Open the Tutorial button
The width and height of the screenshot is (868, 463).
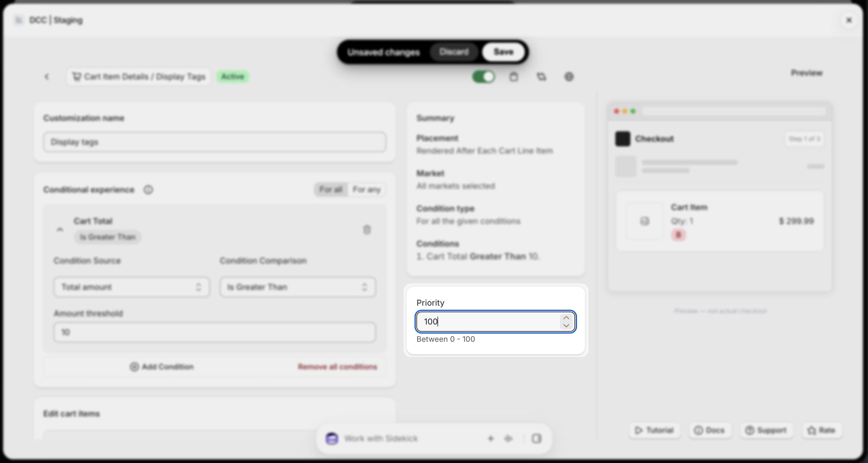coord(654,430)
